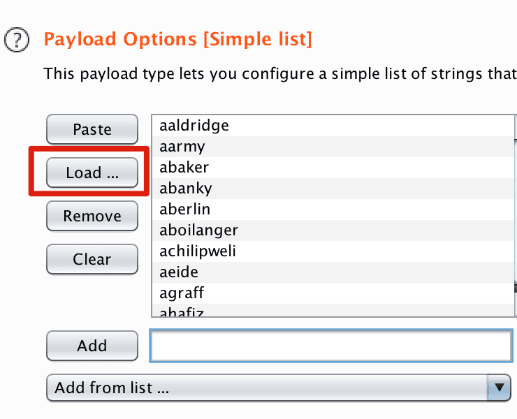Select aberlin in the payload list
The width and height of the screenshot is (517, 419).
pyautogui.click(x=333, y=210)
